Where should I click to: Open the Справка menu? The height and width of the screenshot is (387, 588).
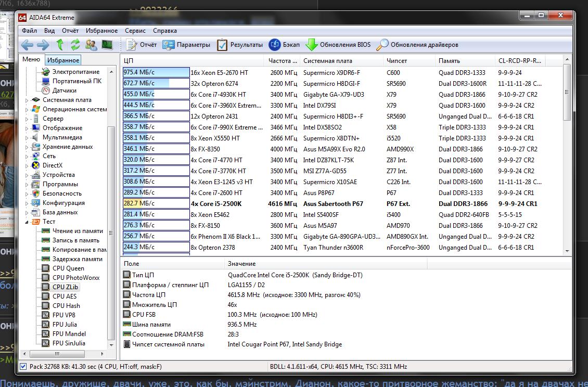click(164, 31)
